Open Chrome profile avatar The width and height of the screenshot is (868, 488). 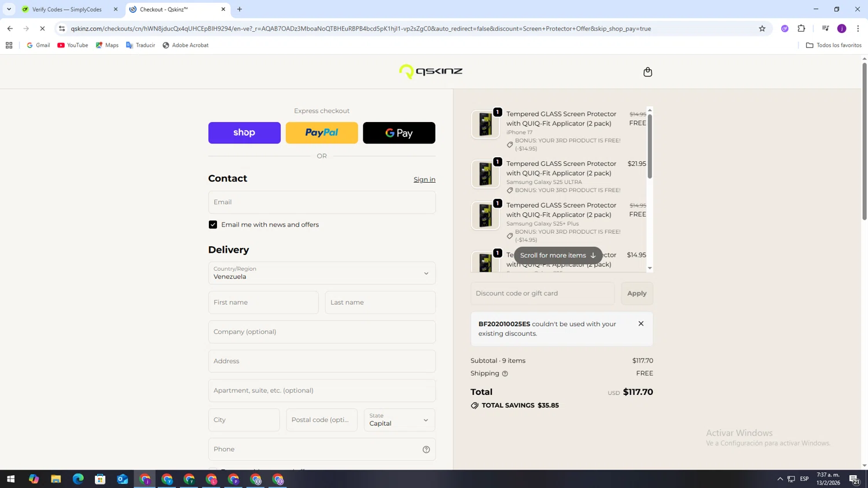[841, 28]
